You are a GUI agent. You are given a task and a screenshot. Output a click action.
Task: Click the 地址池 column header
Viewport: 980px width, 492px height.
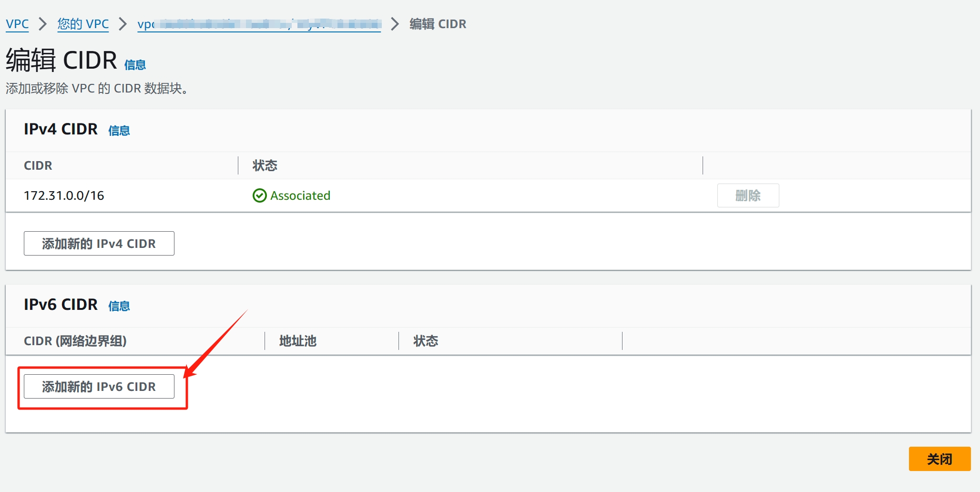click(x=297, y=341)
